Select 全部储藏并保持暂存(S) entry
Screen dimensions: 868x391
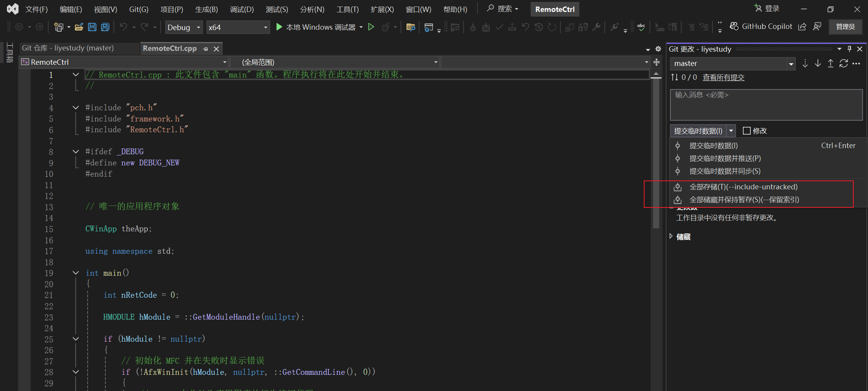(768, 200)
